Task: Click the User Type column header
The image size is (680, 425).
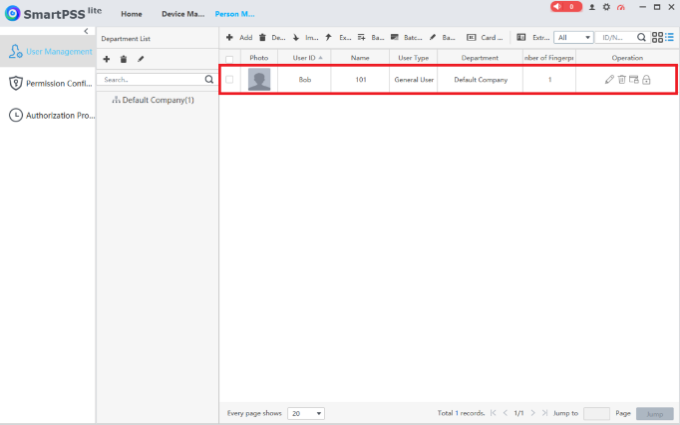Action: click(413, 58)
